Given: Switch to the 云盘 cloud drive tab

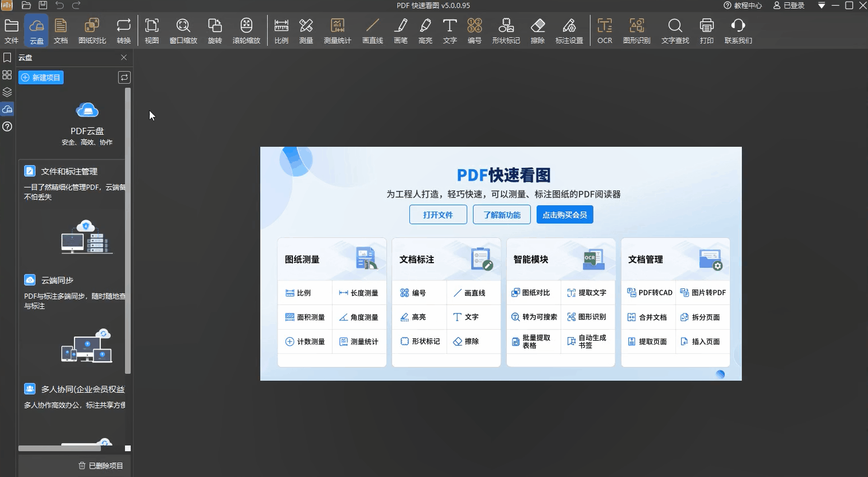Looking at the screenshot, I should click(37, 31).
